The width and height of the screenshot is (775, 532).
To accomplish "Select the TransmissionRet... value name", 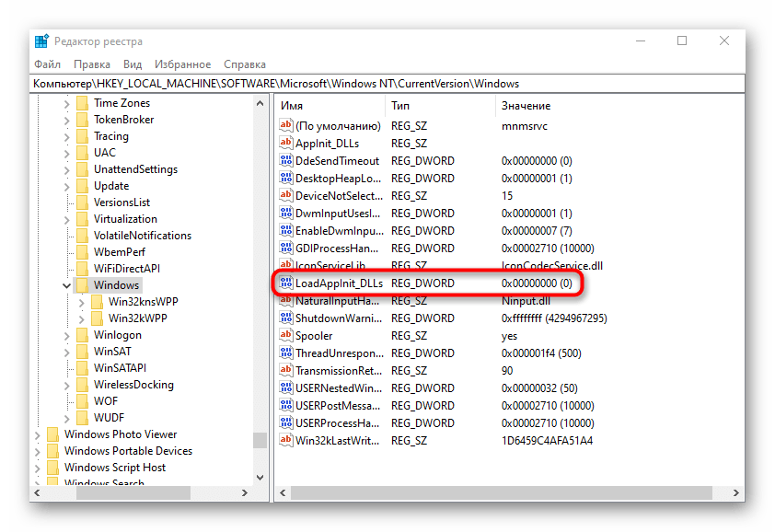I will click(339, 370).
